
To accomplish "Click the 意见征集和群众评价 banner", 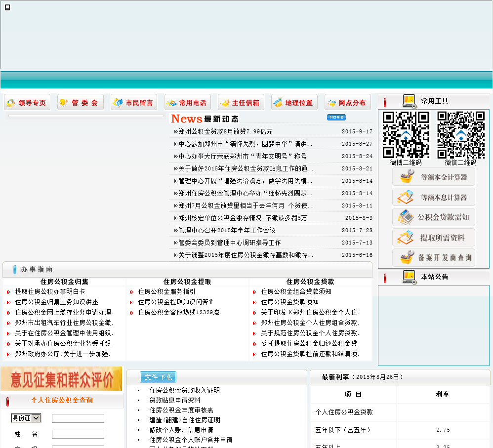I will coord(61,379).
